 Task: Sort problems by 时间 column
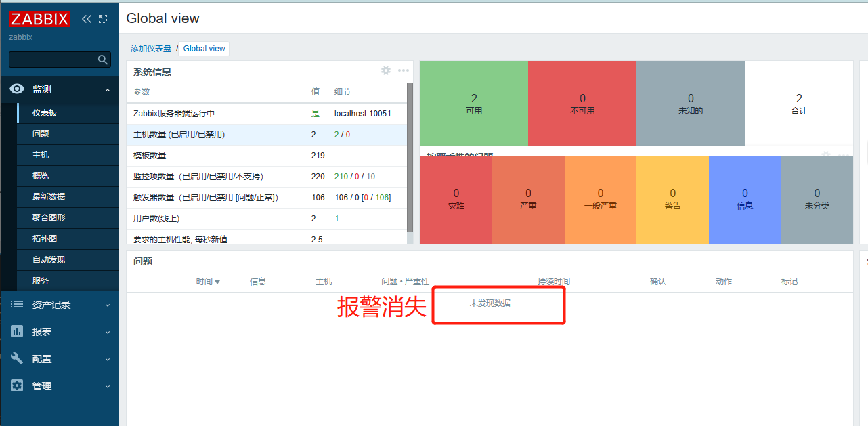[208, 282]
